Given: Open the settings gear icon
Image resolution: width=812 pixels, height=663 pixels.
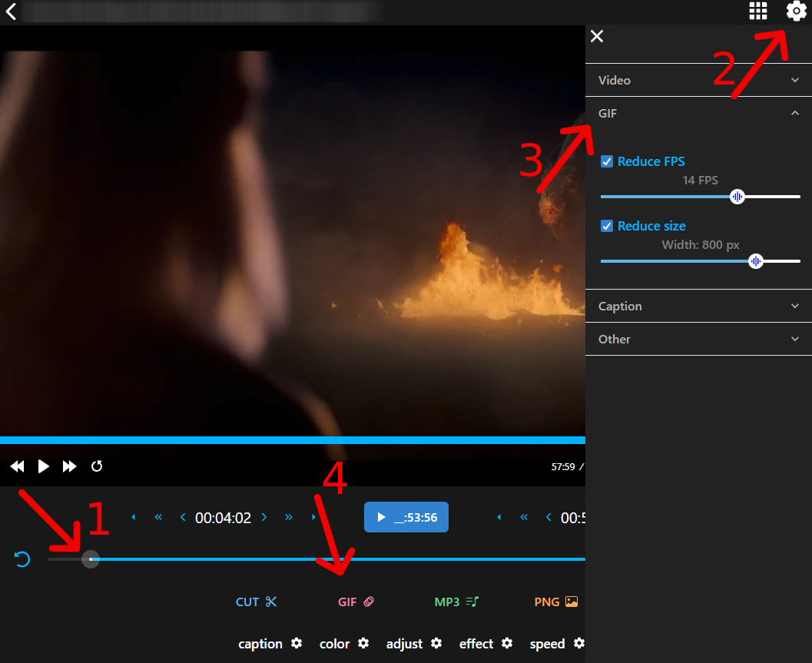Looking at the screenshot, I should [796, 11].
